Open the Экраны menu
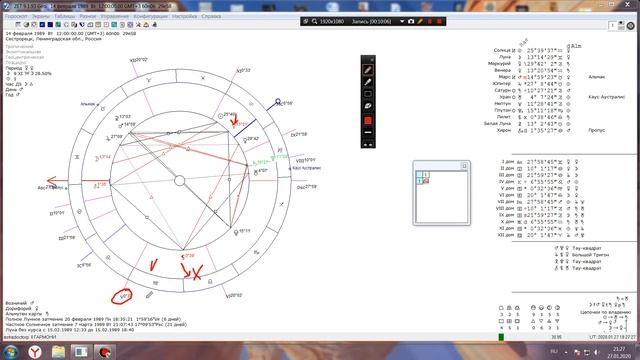 pos(41,16)
